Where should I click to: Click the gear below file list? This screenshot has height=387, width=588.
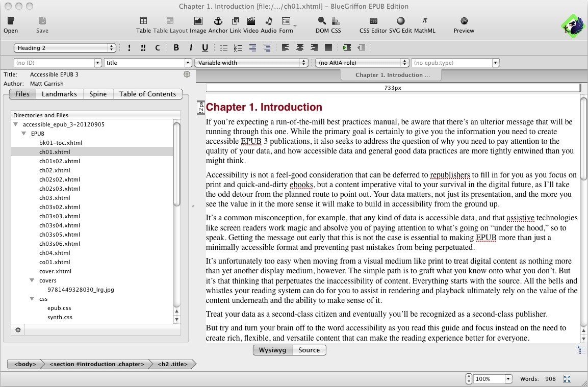[18, 329]
